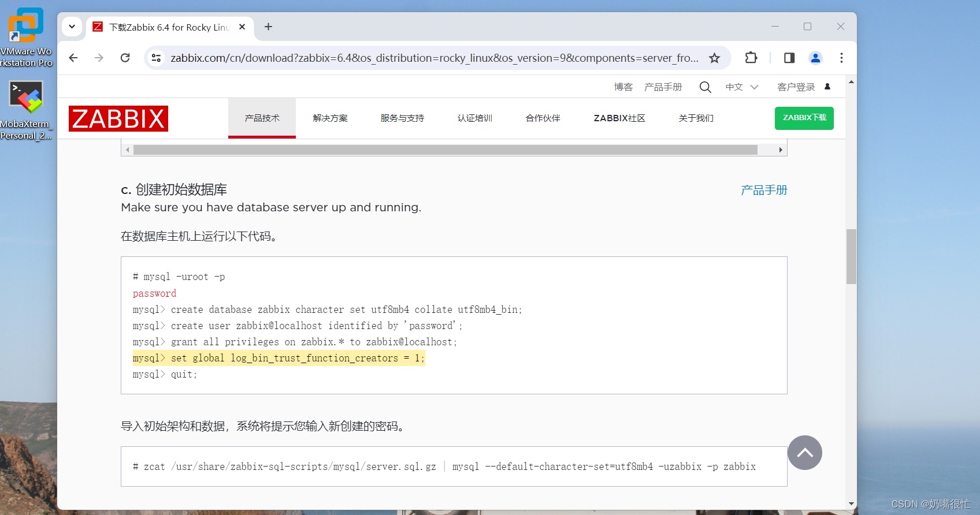Click the browser Forward arrow

99,58
